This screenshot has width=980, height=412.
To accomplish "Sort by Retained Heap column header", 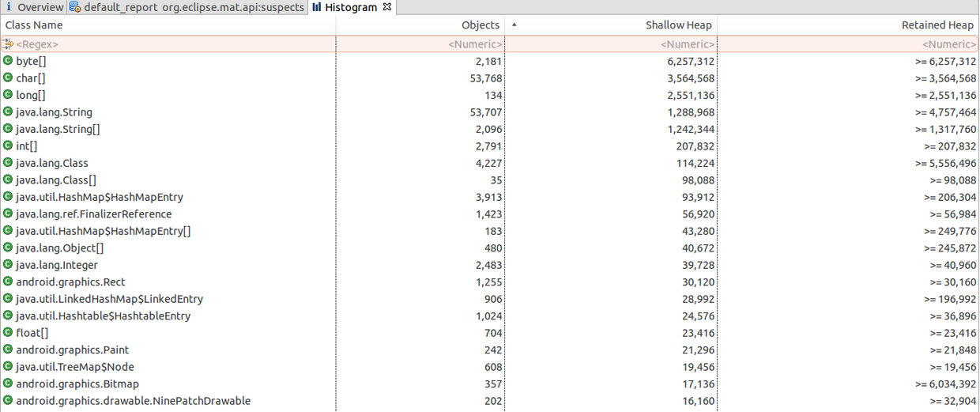I will click(x=848, y=25).
